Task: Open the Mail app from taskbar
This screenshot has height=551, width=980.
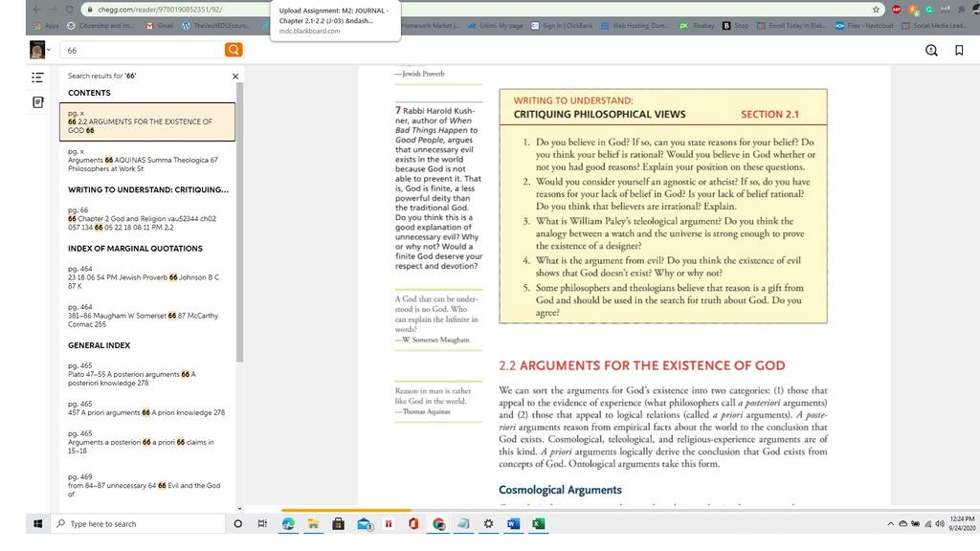Action: 365,523
